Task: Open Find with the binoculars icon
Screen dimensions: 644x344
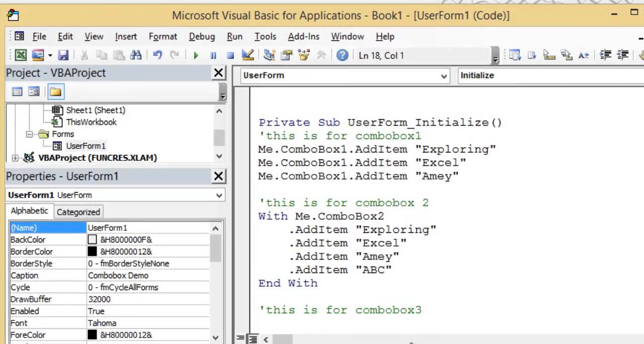Action: coord(136,55)
